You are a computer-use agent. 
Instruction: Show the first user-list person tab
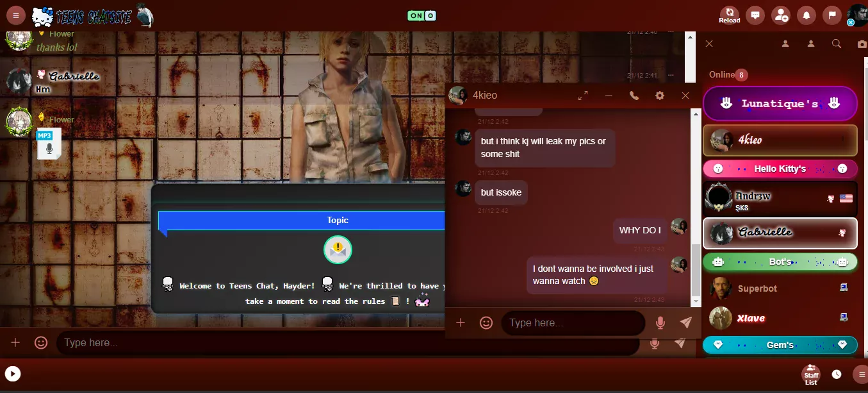point(785,44)
